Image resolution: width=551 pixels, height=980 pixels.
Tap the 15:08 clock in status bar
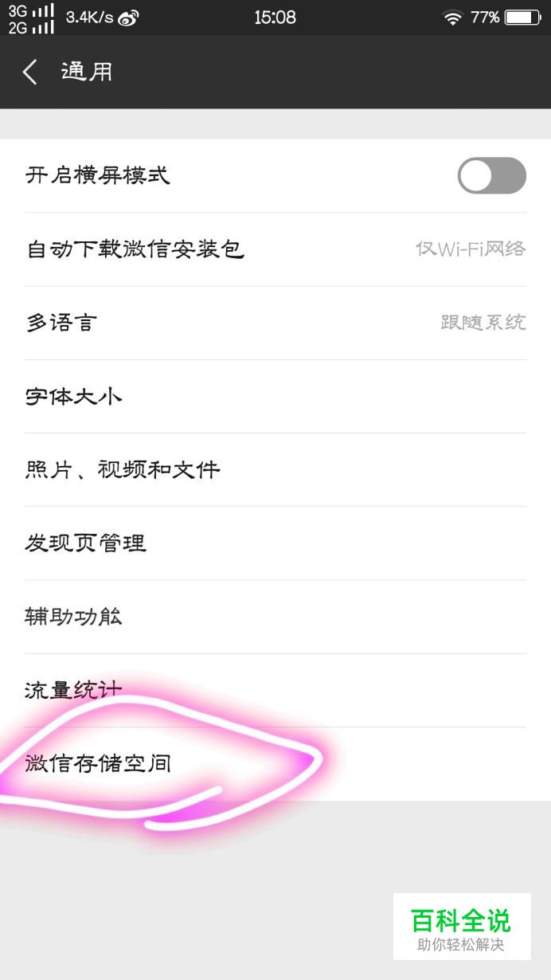[x=275, y=18]
